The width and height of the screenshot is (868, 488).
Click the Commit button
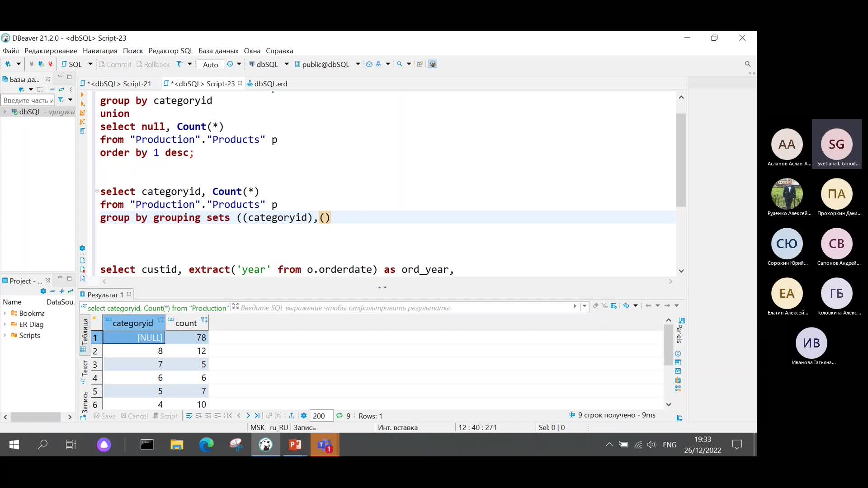coord(115,65)
